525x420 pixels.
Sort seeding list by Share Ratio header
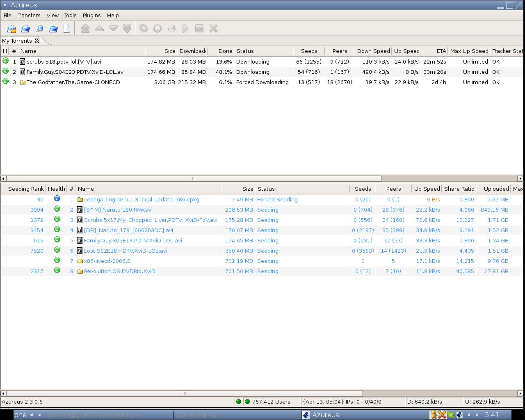459,189
